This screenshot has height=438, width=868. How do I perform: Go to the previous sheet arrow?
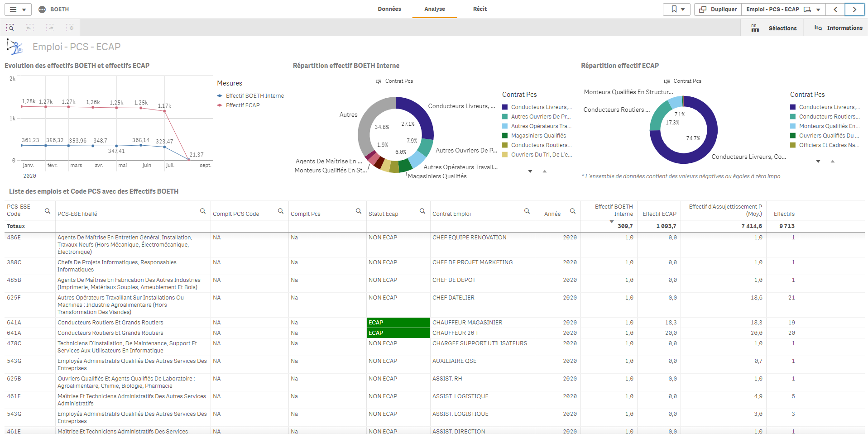[835, 10]
